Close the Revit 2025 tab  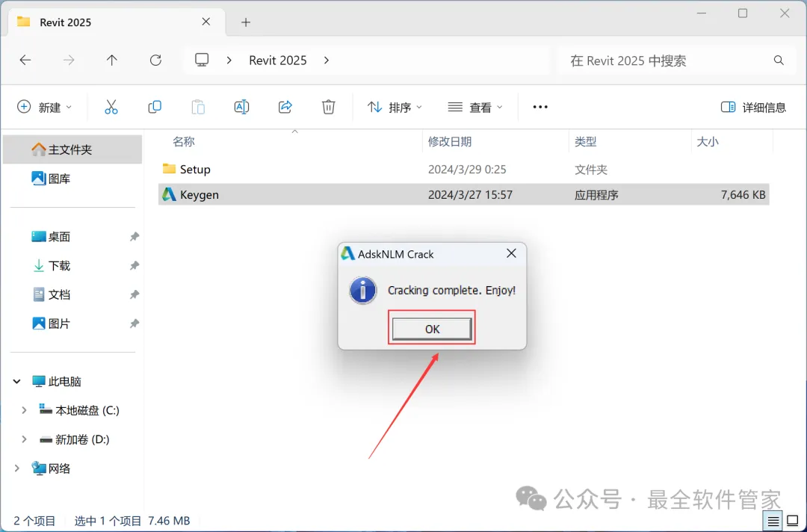(206, 22)
